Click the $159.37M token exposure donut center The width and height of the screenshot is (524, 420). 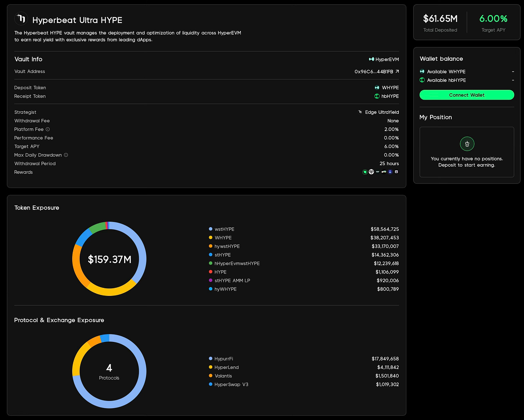pyautogui.click(x=109, y=259)
